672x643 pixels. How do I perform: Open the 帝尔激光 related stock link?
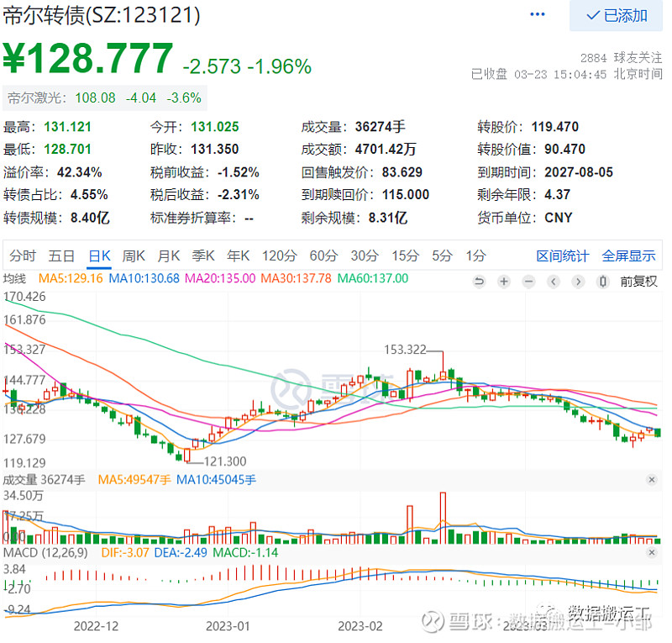(105, 98)
